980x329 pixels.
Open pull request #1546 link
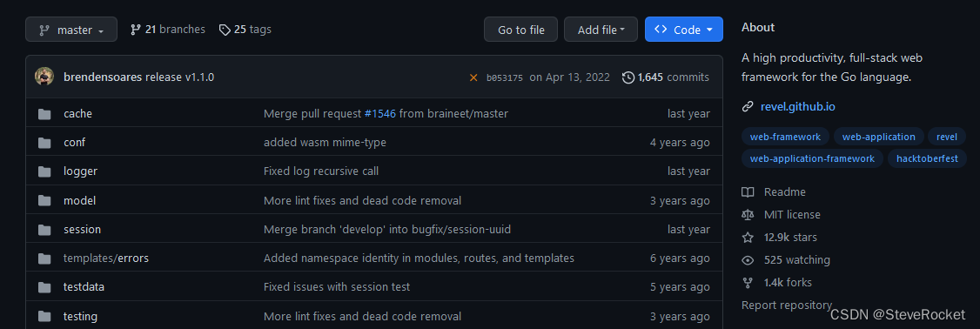coord(380,114)
